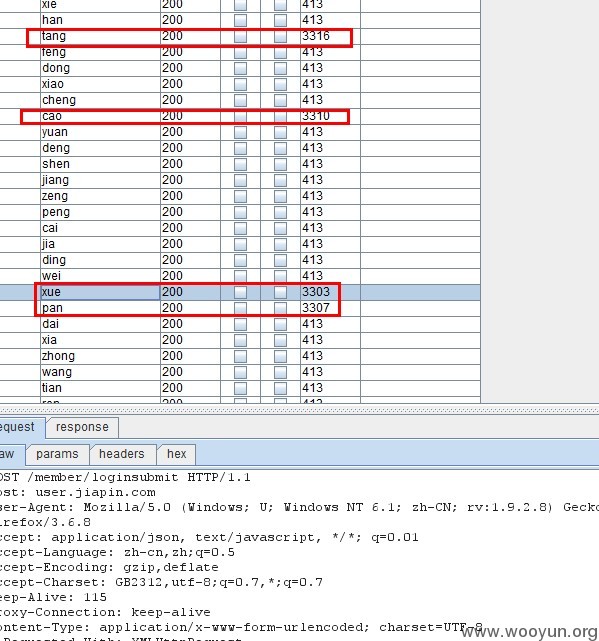This screenshot has height=641, width=599.
Task: Select the payload cell 'tang'
Action: [100, 36]
